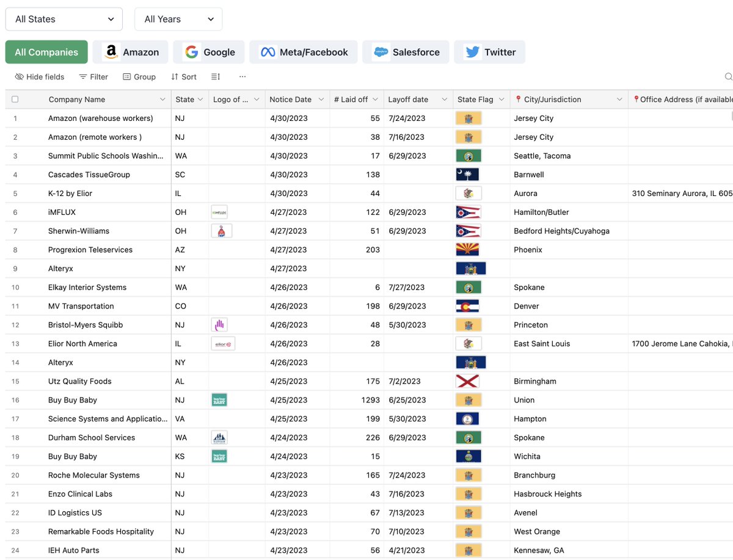Open the Sort option

point(184,77)
